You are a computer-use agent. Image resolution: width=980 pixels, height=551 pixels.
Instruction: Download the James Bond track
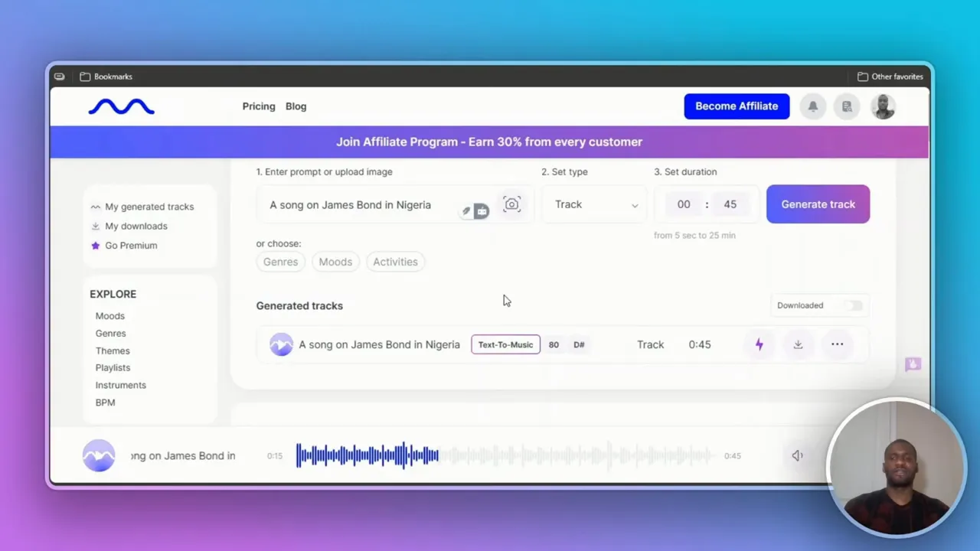tap(798, 344)
